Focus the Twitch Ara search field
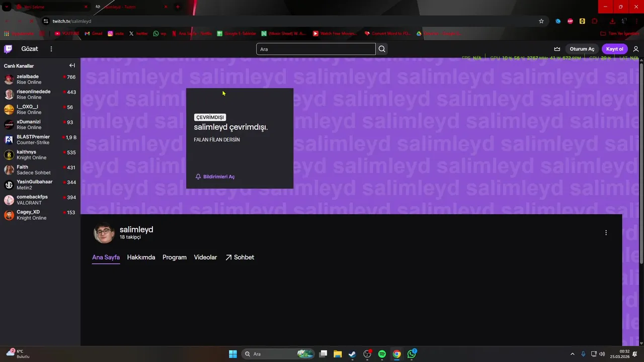The image size is (644, 362). [x=315, y=49]
